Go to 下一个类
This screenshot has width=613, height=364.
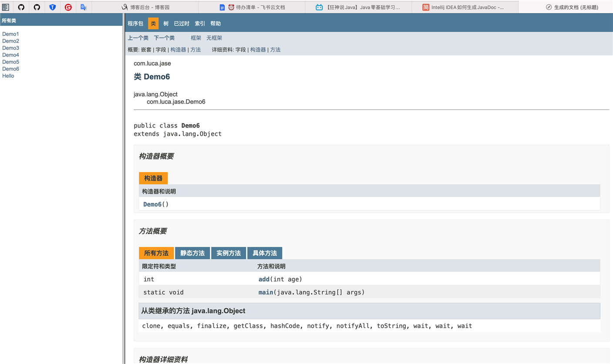(x=164, y=38)
